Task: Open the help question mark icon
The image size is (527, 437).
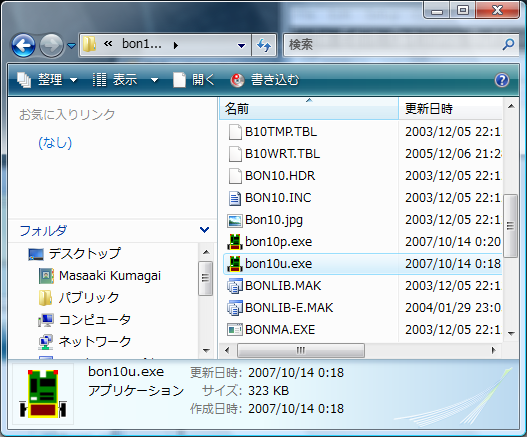Action: coord(502,80)
